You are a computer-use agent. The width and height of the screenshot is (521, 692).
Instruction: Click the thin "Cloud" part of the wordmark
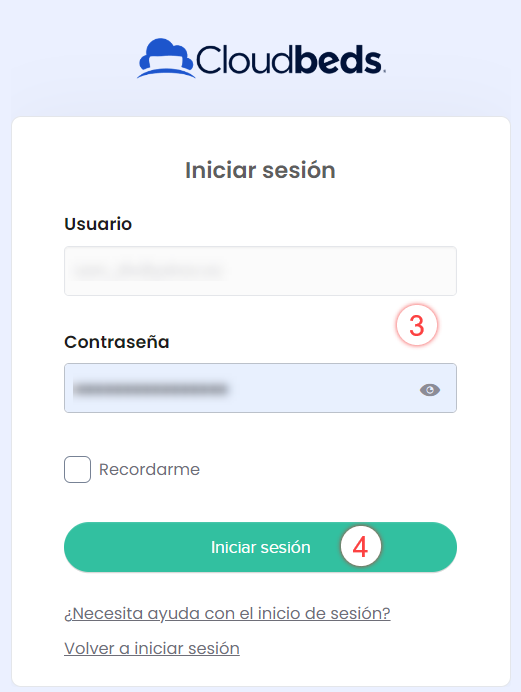point(245,59)
